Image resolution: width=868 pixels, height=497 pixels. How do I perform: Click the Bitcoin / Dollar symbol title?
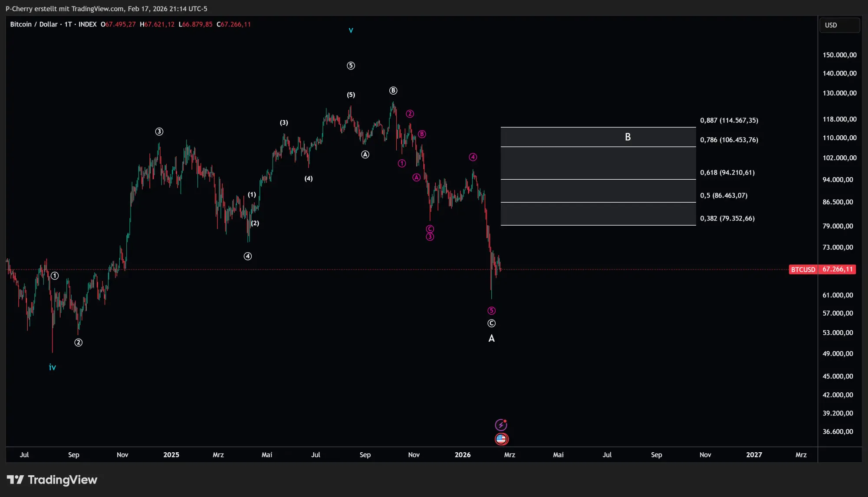pyautogui.click(x=34, y=24)
